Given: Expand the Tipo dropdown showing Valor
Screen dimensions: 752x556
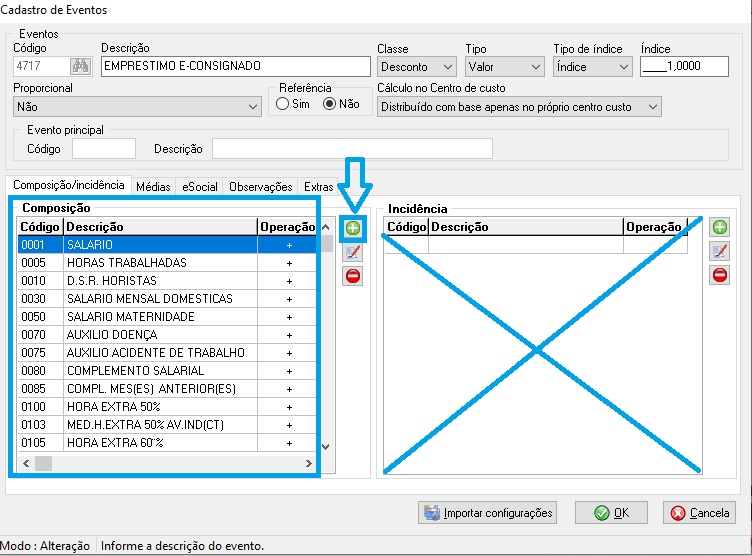Looking at the screenshot, I should [x=504, y=67].
